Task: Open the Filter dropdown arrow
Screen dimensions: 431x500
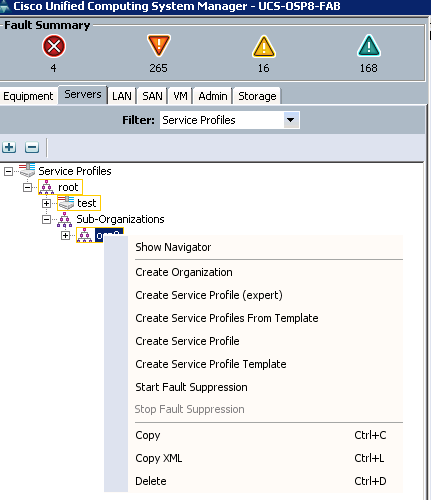Action: (x=291, y=120)
